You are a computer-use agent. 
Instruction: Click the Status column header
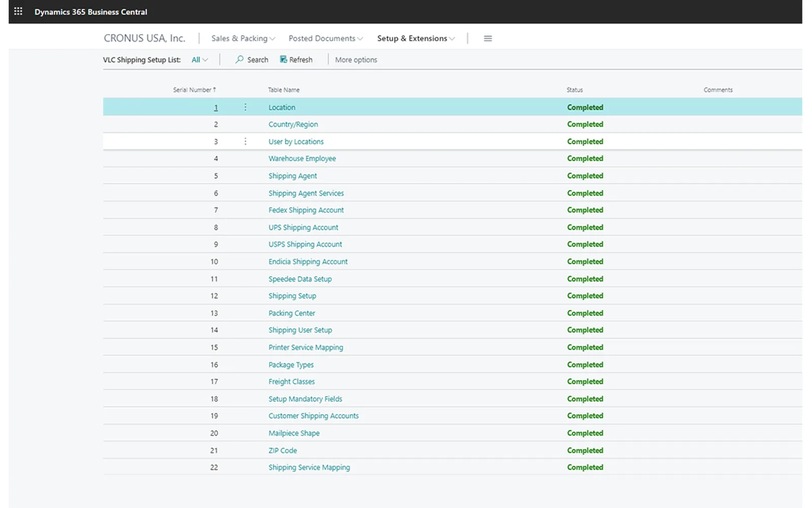pyautogui.click(x=574, y=90)
